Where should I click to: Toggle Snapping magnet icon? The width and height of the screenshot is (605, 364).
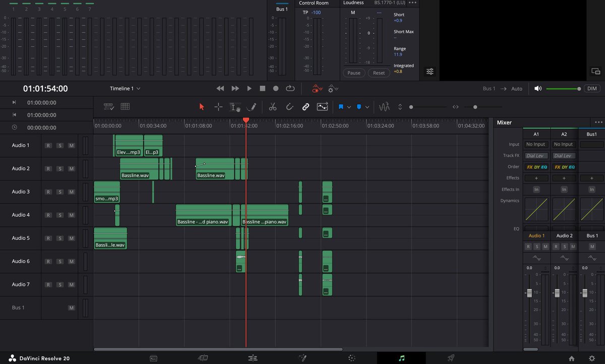pyautogui.click(x=289, y=107)
